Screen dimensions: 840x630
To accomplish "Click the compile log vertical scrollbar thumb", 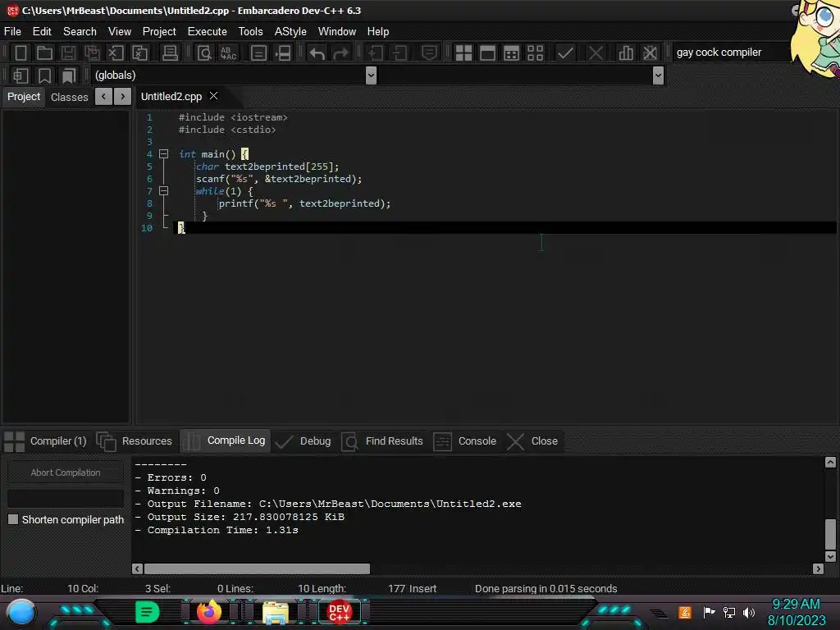I will point(830,534).
